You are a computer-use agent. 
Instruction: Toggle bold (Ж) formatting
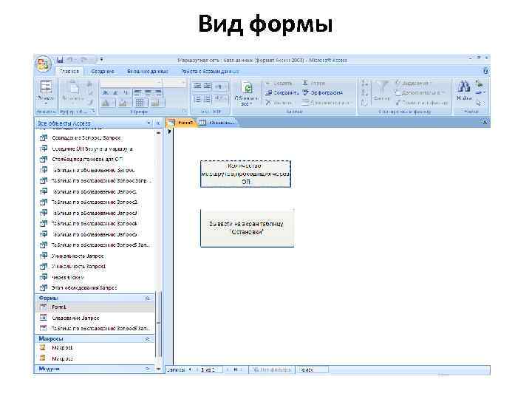point(106,92)
